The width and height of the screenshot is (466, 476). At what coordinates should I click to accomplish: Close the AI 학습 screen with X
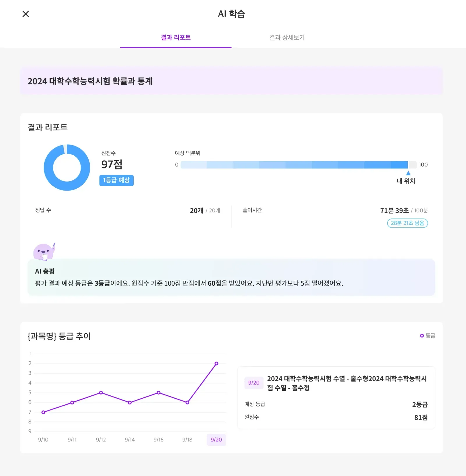point(26,14)
